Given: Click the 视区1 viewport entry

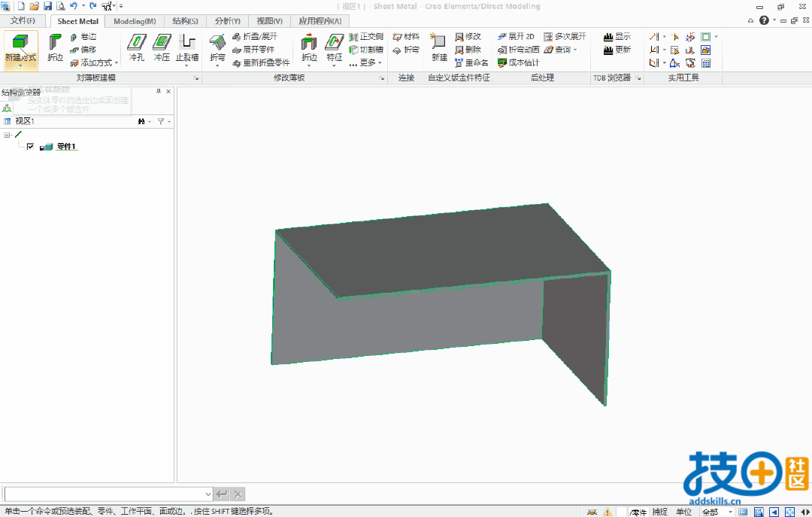Looking at the screenshot, I should click(24, 121).
